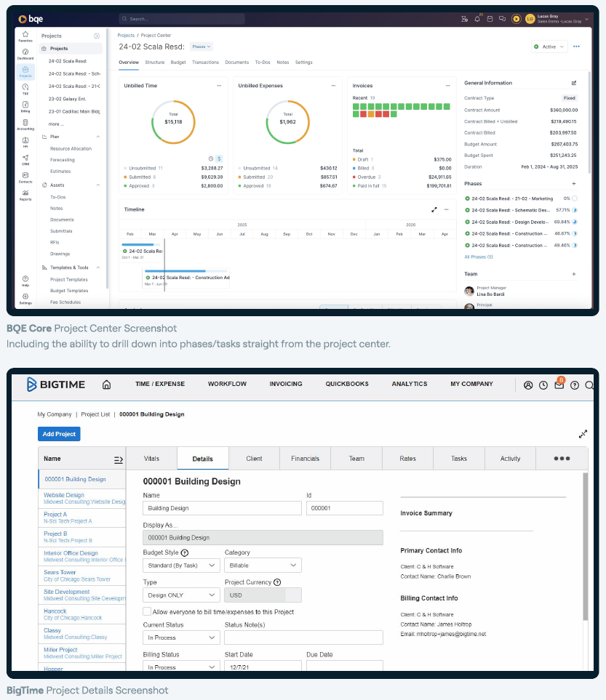Open the BigTime help question icon
Screen dimensions: 606x700
pos(575,385)
